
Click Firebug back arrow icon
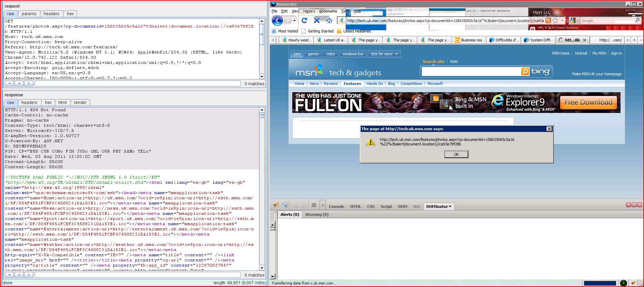[295, 205]
